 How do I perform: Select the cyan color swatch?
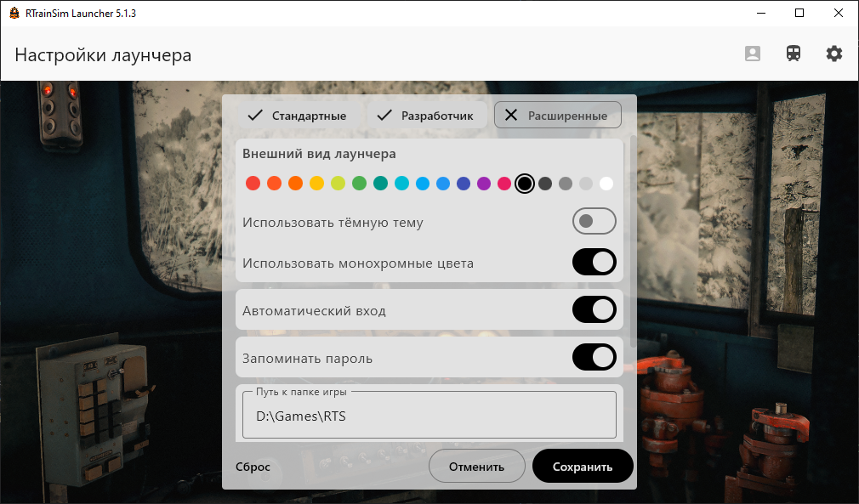coord(401,184)
